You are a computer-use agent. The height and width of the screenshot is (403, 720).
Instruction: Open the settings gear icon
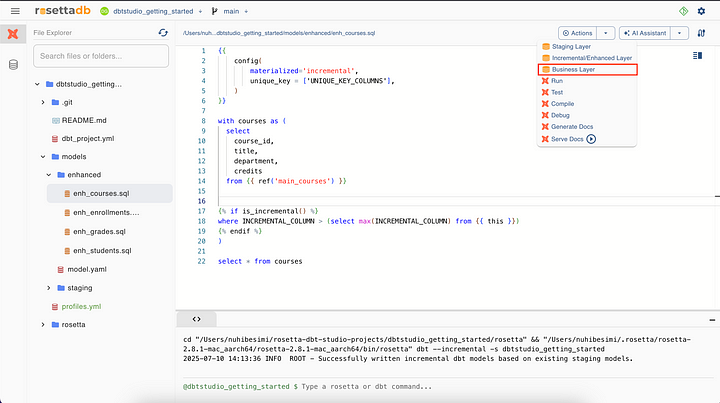click(701, 11)
